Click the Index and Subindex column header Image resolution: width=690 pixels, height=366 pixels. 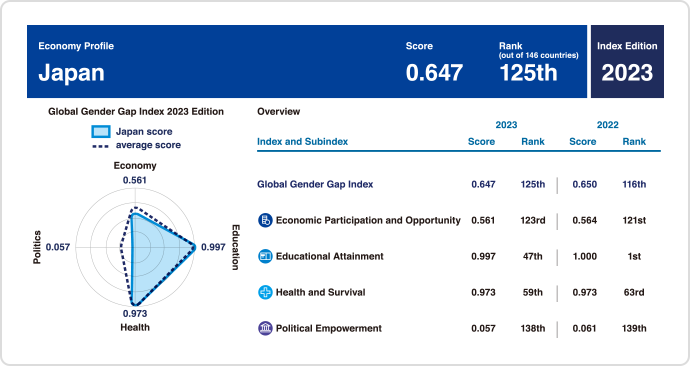click(x=302, y=142)
